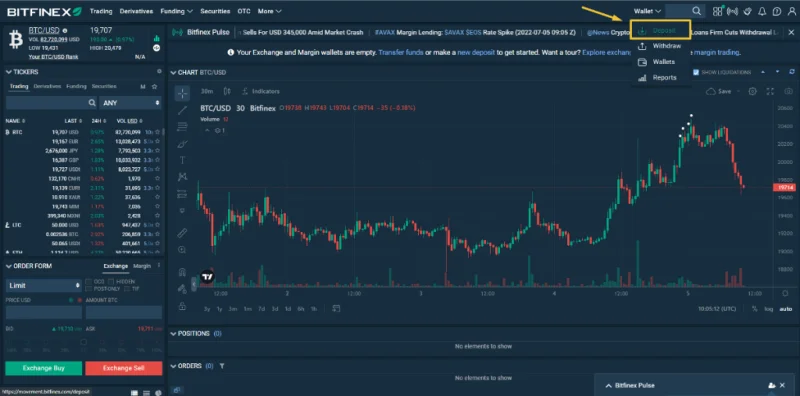This screenshot has width=800, height=396.
Task: Click the search magnifier in header
Action: pyautogui.click(x=696, y=11)
